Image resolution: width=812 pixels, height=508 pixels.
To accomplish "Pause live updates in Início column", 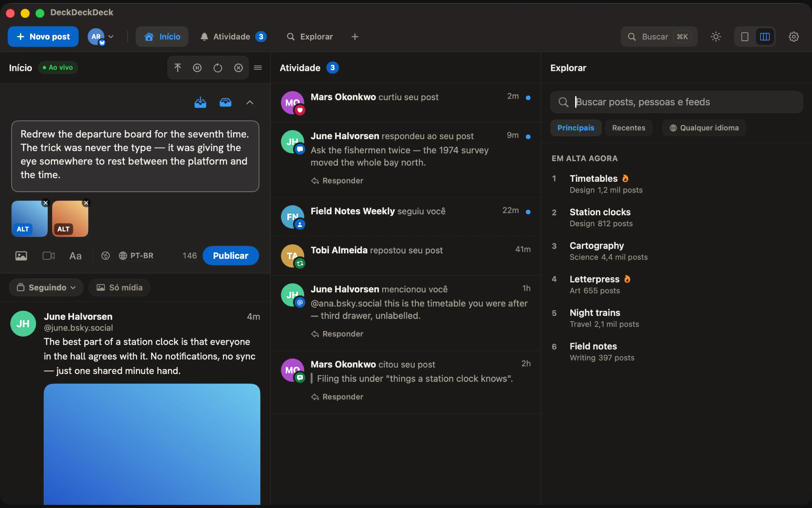I will (197, 68).
